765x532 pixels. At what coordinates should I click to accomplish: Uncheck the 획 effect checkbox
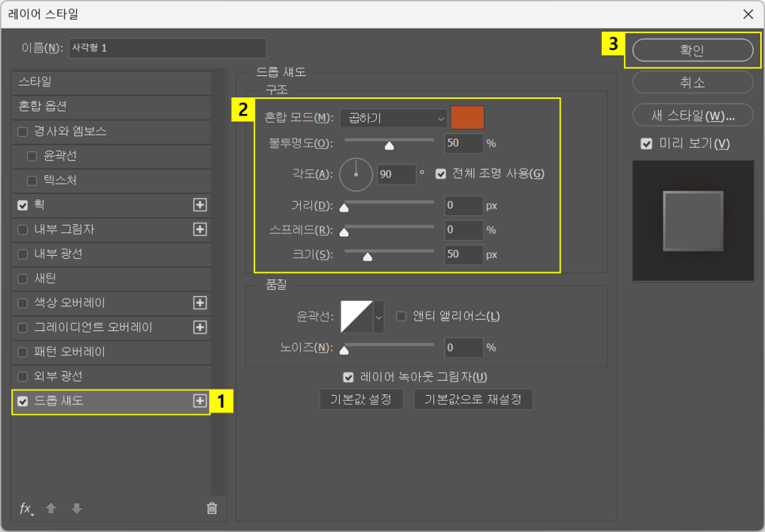point(22,205)
